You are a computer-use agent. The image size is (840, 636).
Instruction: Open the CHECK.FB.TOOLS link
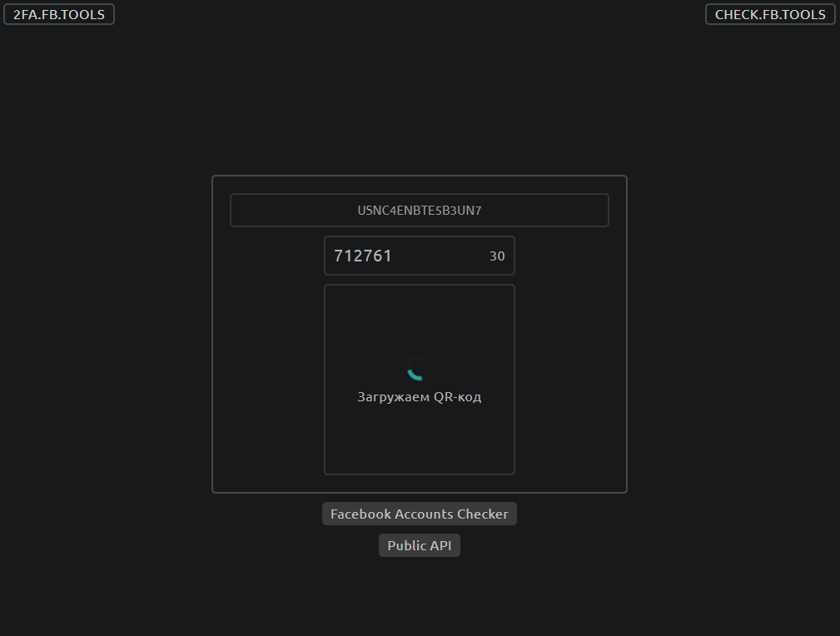pos(770,14)
